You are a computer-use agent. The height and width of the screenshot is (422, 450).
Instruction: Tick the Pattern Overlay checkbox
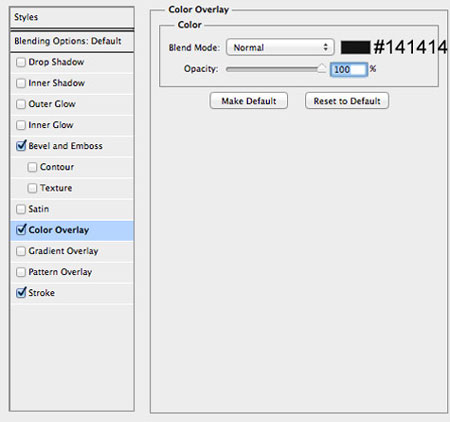click(21, 272)
